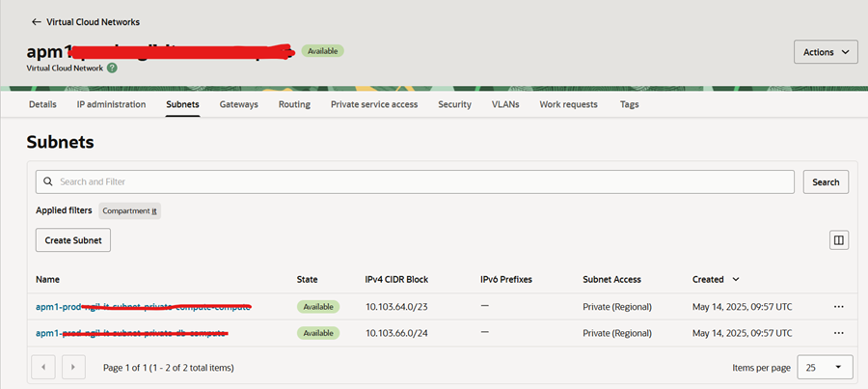Open the Items per page dropdown
This screenshot has width=868, height=389.
pyautogui.click(x=827, y=367)
